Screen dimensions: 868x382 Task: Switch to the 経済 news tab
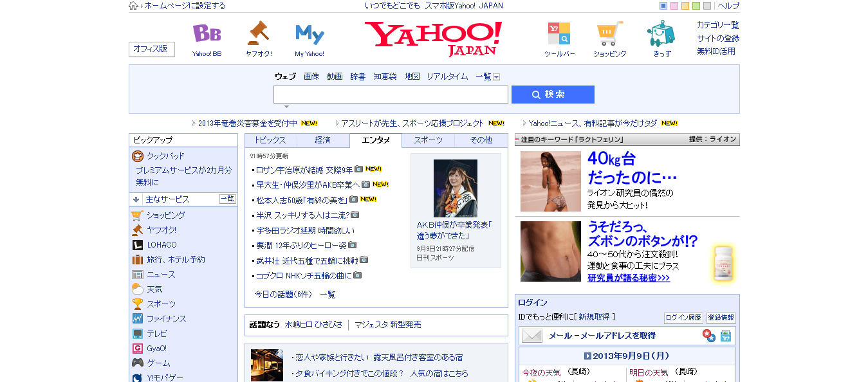point(323,140)
